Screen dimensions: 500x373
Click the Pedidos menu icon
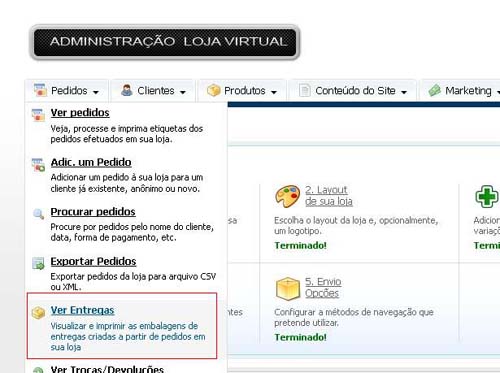(x=40, y=90)
